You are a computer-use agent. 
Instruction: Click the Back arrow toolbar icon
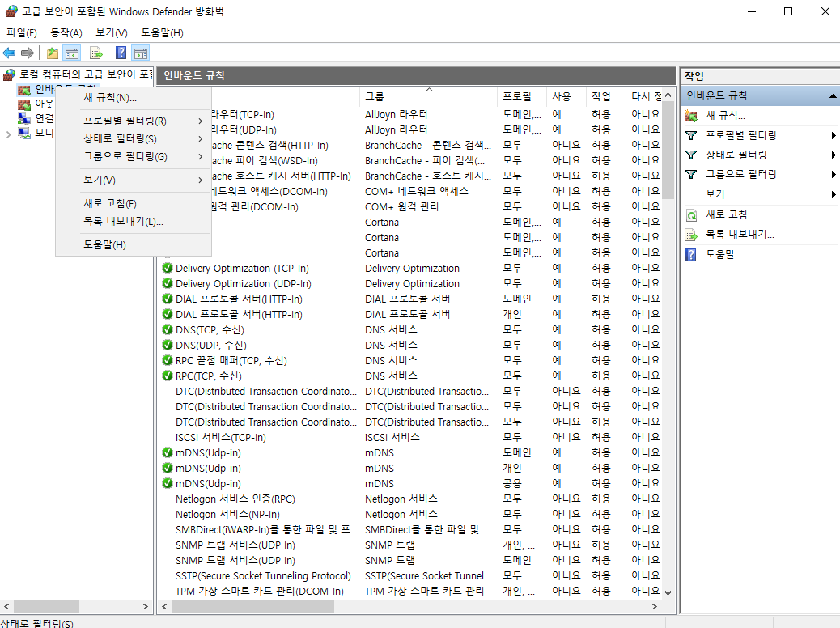point(10,53)
